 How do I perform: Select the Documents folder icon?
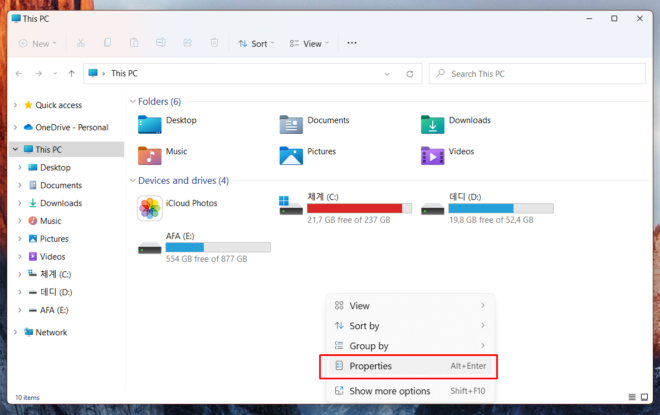[291, 125]
